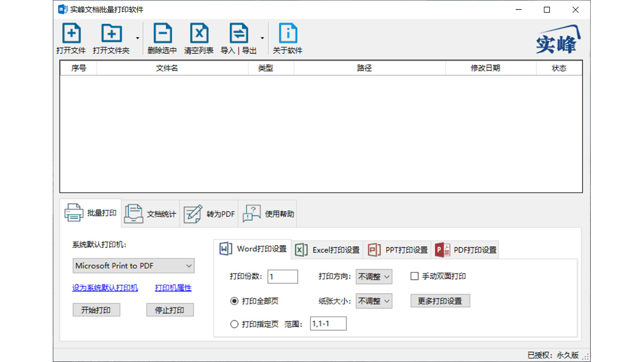Click the application icon in the title bar

61,9
